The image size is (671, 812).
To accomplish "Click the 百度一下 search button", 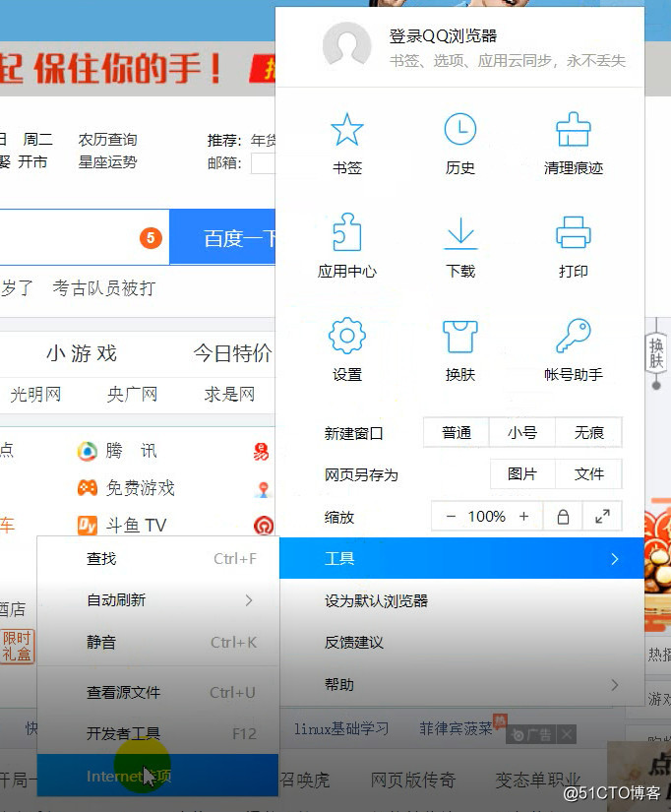I will tap(223, 238).
